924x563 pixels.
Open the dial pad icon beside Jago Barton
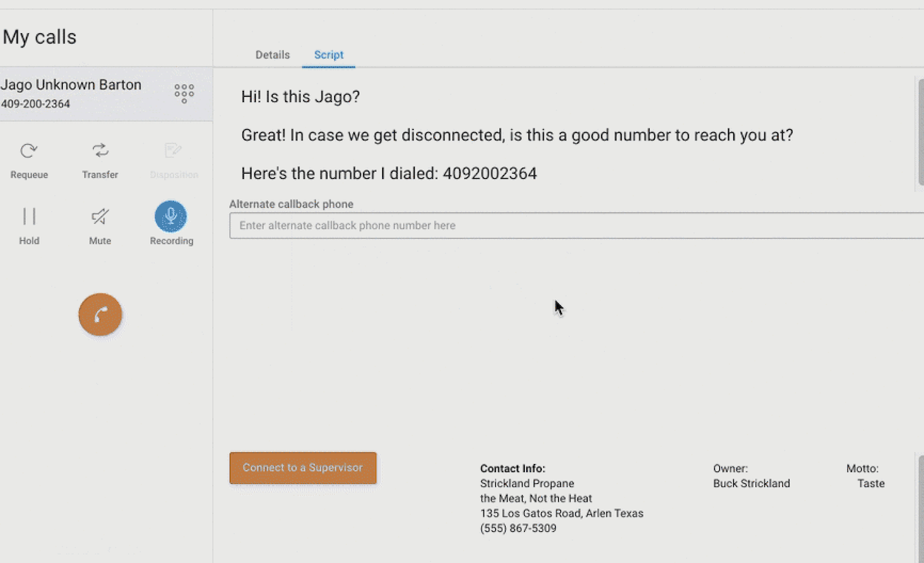click(184, 92)
